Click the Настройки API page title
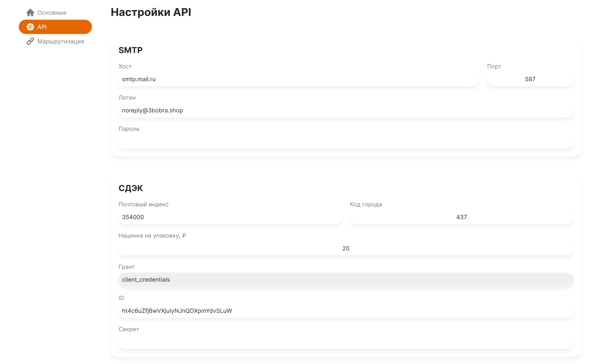 tap(151, 12)
